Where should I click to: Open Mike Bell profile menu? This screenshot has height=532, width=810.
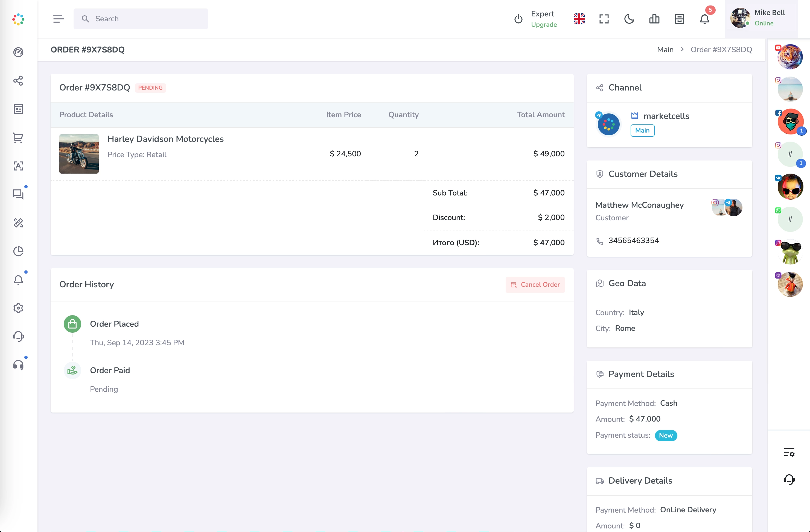[x=762, y=18]
